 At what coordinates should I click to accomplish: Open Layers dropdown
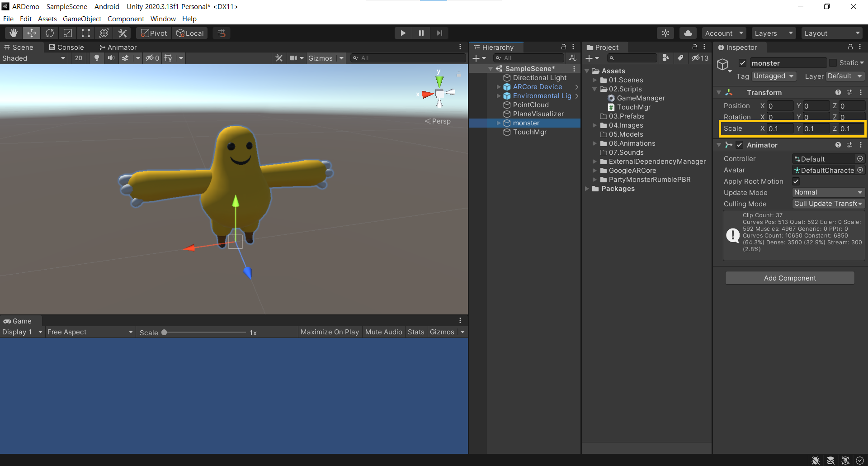tap(774, 33)
